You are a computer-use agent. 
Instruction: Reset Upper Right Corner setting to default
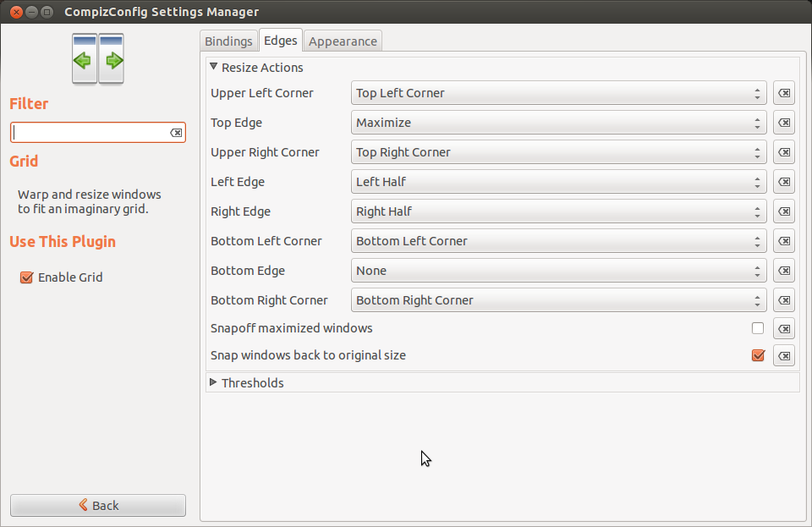(784, 152)
